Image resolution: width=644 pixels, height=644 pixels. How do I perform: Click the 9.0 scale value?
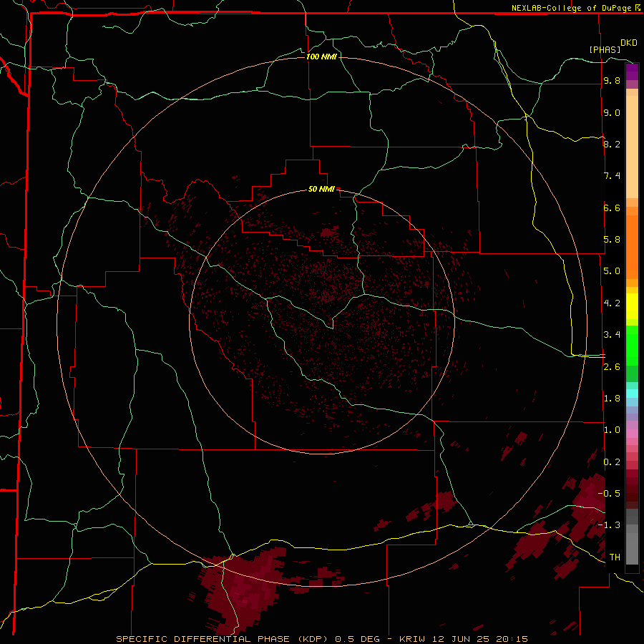[x=612, y=112]
